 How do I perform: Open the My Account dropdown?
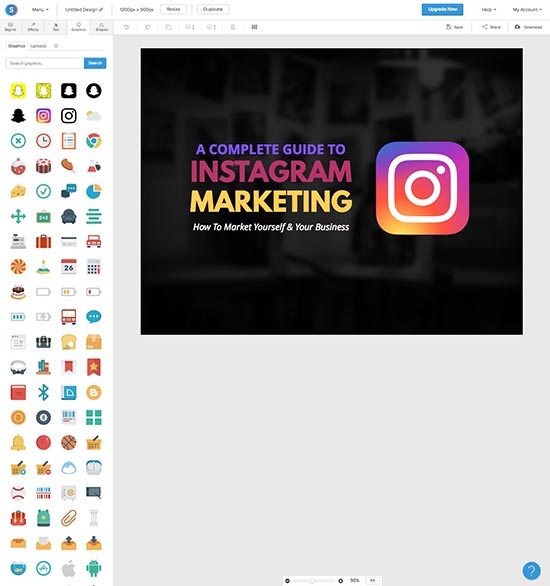coord(527,9)
